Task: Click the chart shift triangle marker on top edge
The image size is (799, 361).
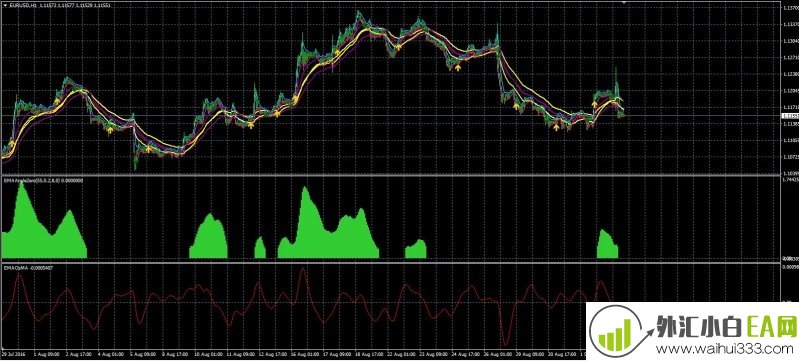Action: point(623,2)
